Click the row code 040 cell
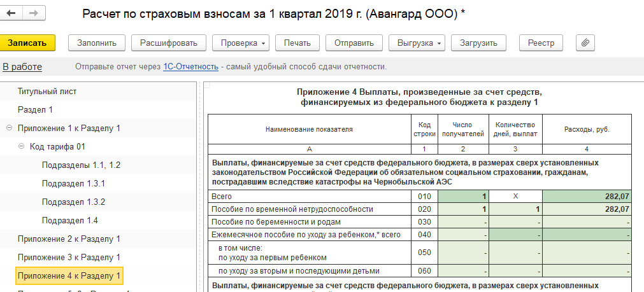Screen dimensions: 644x292 425,235
